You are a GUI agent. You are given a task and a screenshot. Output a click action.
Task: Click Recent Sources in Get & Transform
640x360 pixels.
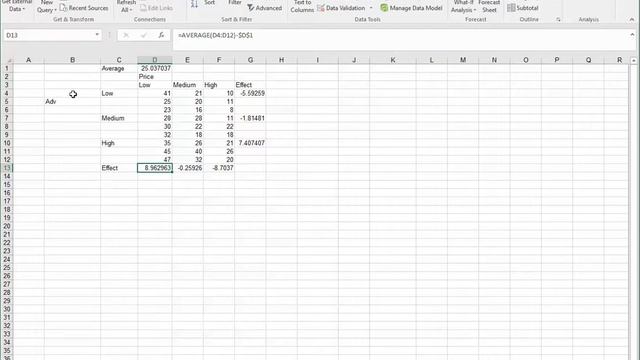(84, 8)
